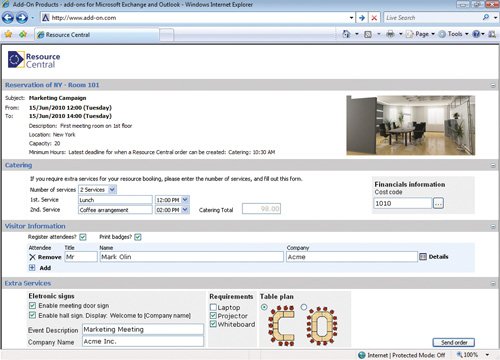Click the Company Name field
This screenshot has width=500, height=360.
point(143,341)
